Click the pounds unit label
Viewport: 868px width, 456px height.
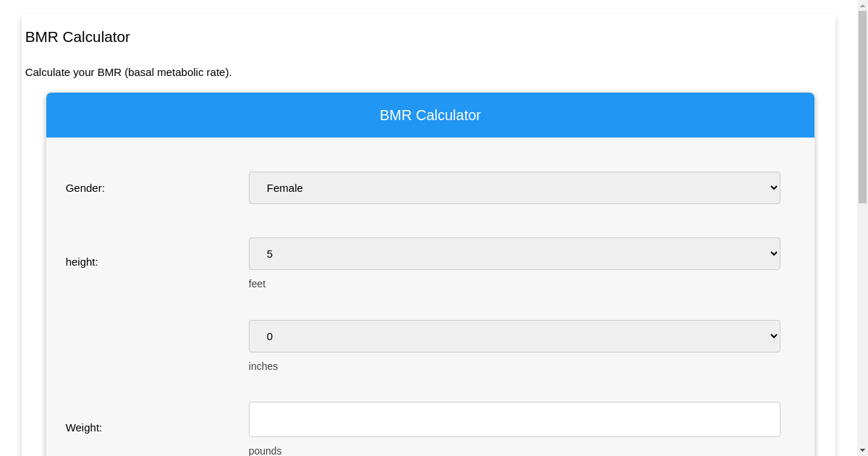click(x=265, y=451)
